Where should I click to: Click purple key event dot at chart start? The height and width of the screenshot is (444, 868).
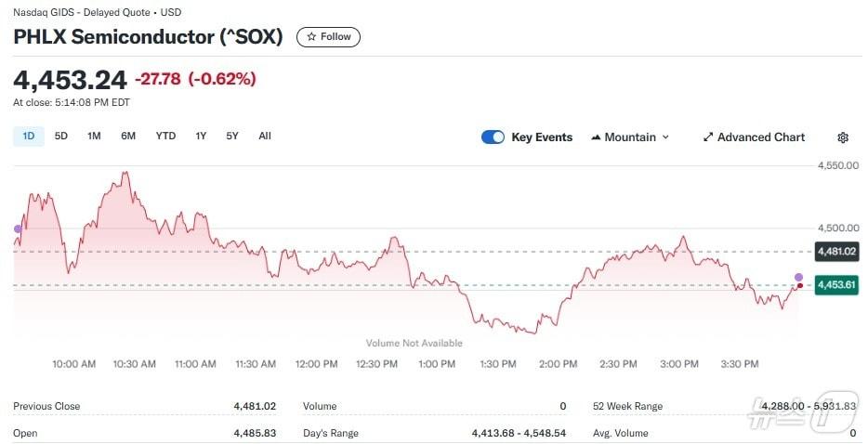16,229
